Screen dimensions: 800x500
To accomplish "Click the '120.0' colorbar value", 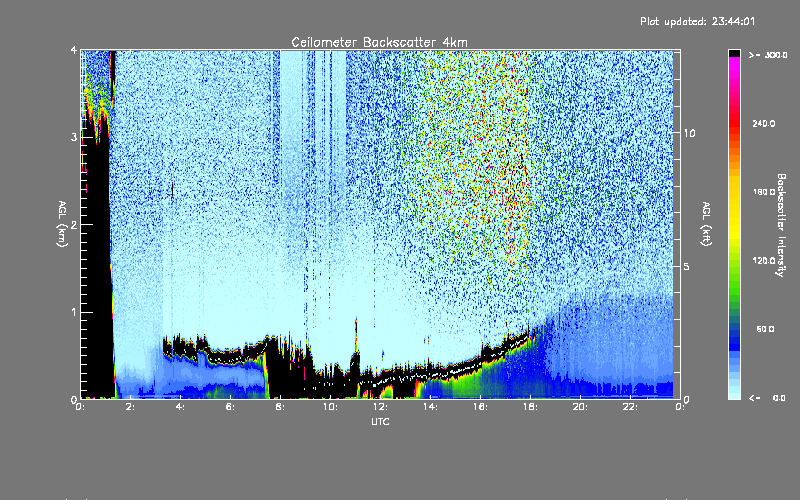I will (x=764, y=261).
